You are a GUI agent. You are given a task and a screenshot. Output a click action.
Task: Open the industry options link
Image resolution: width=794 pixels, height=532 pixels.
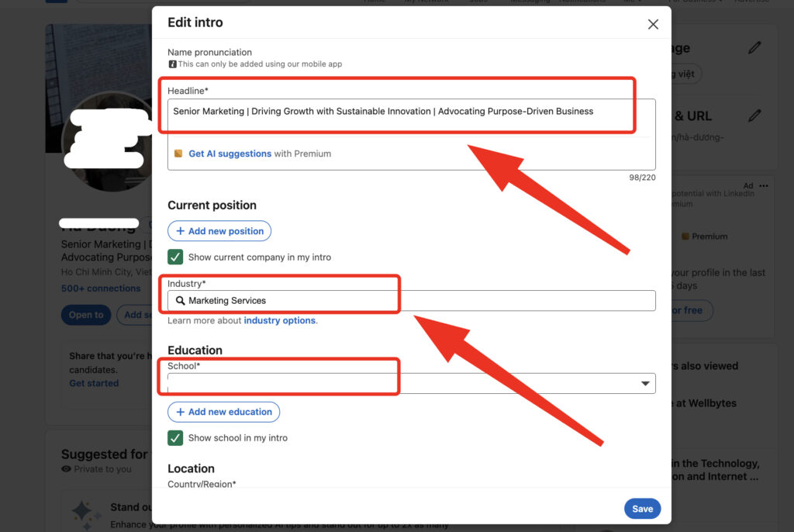[279, 320]
